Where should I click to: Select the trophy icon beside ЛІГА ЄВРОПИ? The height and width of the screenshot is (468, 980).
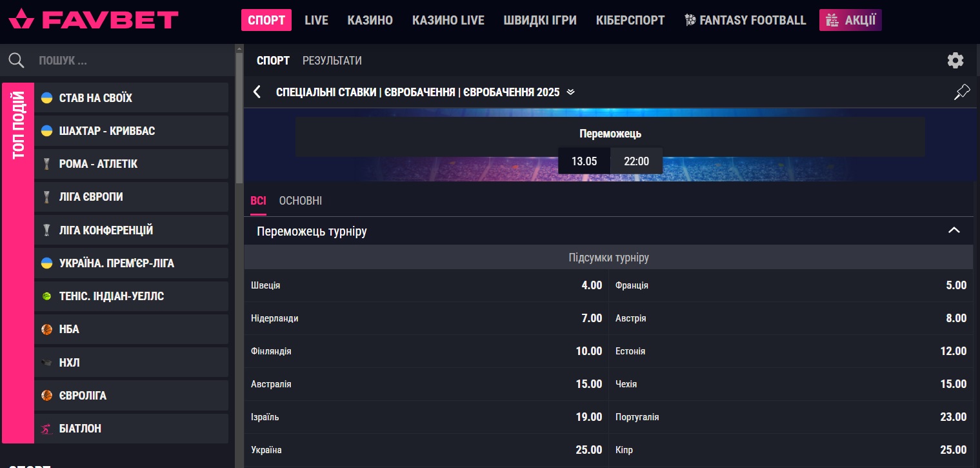click(46, 197)
